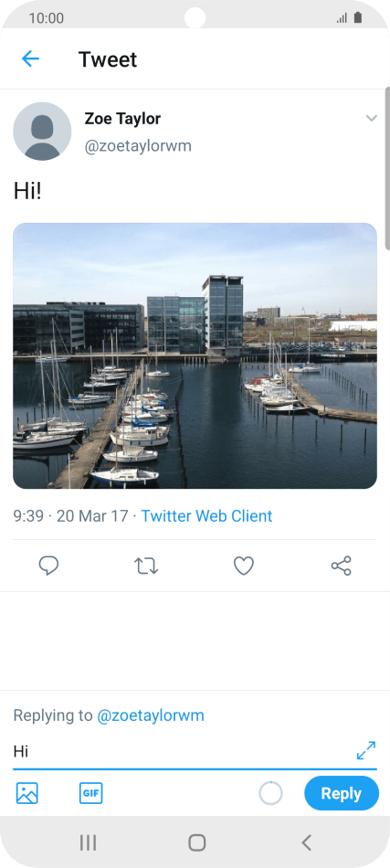Tap the blue back arrow

[30, 58]
